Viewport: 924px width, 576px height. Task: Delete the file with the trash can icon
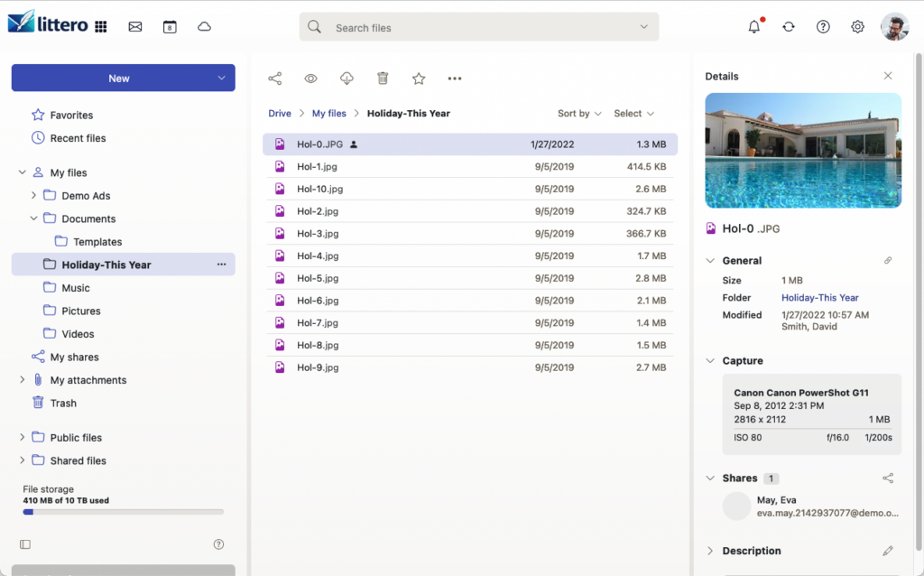click(x=383, y=79)
